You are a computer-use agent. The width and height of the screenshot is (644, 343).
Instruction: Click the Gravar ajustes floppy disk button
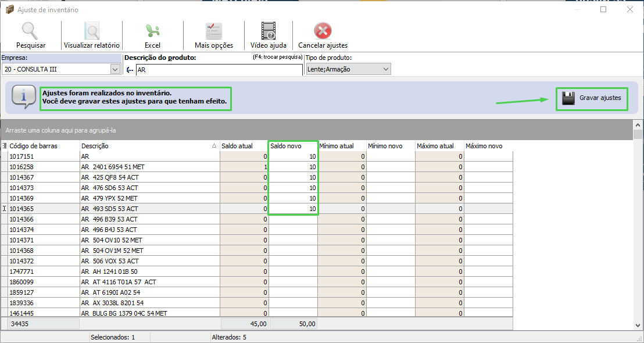[592, 98]
